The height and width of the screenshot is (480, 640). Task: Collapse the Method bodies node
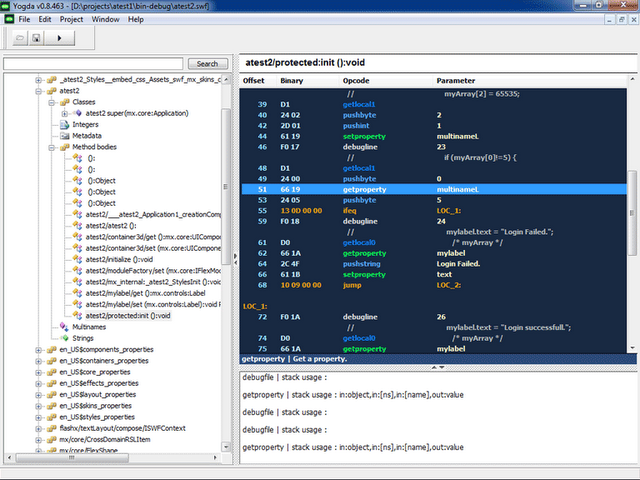tap(53, 147)
